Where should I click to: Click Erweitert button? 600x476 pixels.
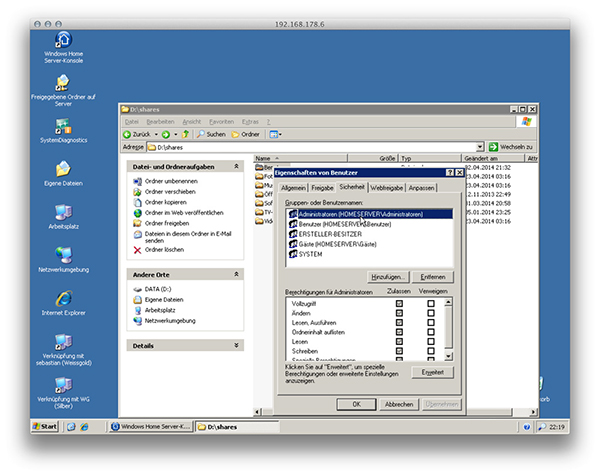click(433, 372)
